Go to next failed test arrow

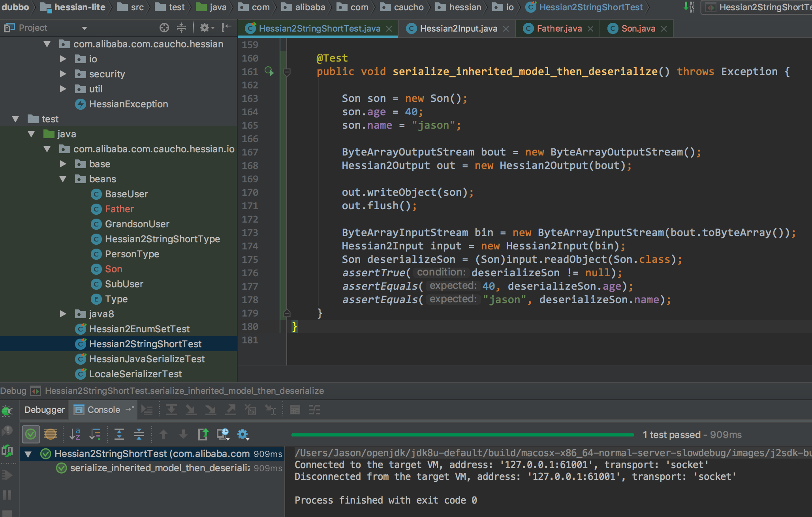(183, 435)
